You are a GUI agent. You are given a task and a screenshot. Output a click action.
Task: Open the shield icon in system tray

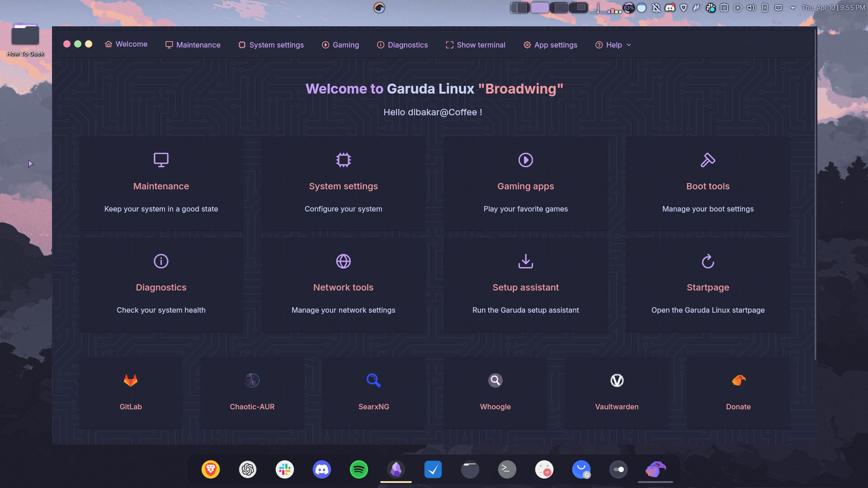683,8
